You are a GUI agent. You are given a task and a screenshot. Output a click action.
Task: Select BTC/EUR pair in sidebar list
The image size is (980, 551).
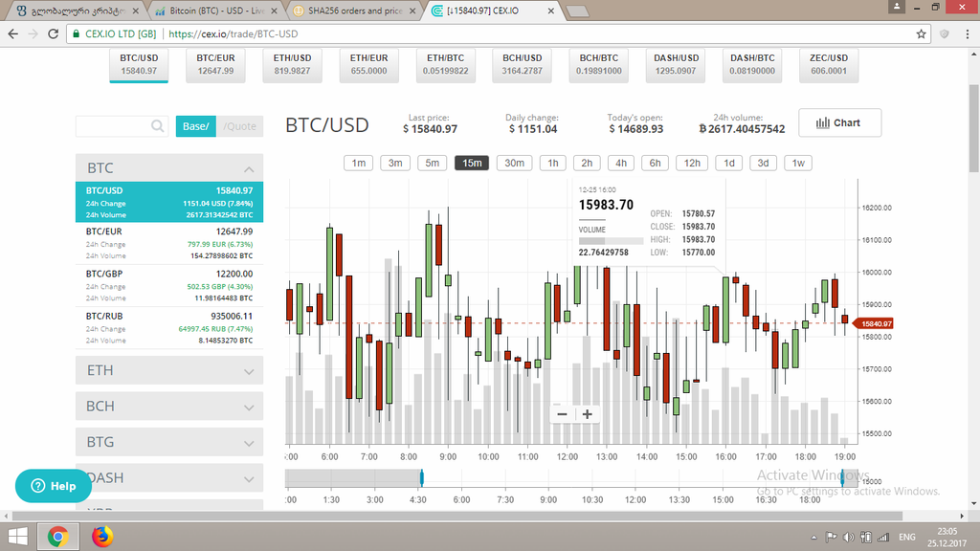tap(169, 243)
